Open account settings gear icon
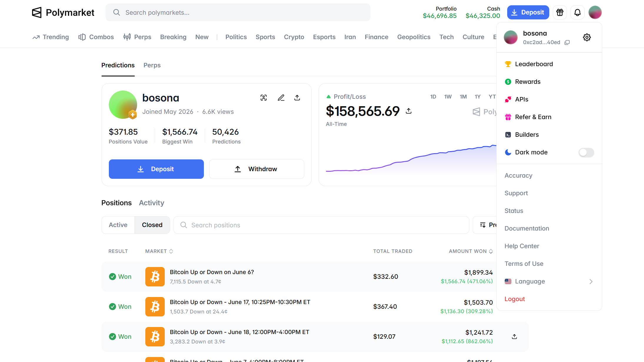 coord(587,37)
